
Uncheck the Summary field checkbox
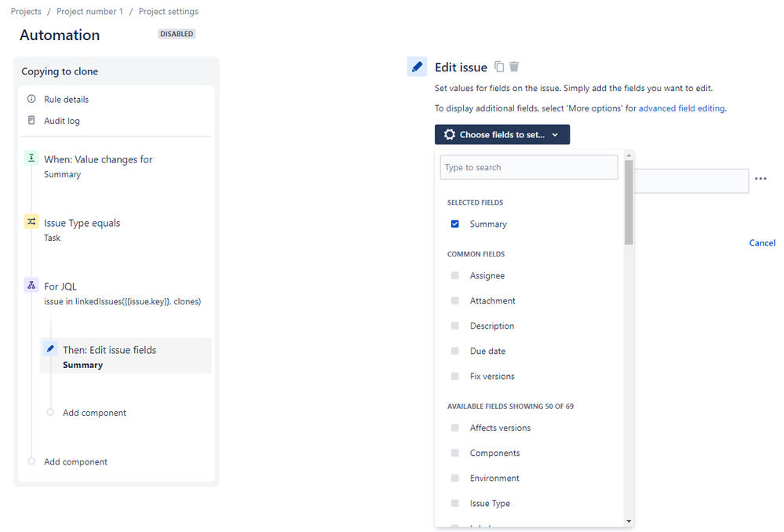455,224
